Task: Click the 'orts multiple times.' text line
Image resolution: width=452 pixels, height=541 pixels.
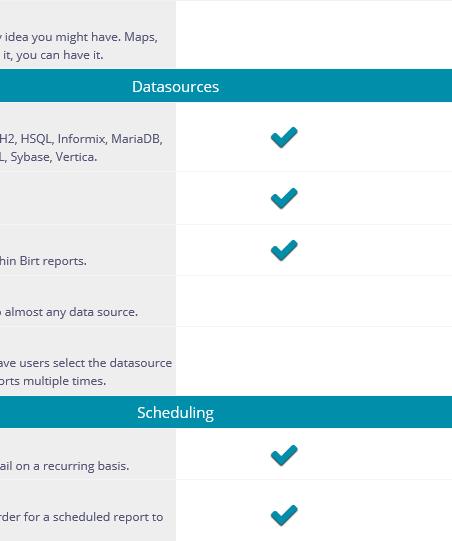Action: pyautogui.click(x=53, y=381)
